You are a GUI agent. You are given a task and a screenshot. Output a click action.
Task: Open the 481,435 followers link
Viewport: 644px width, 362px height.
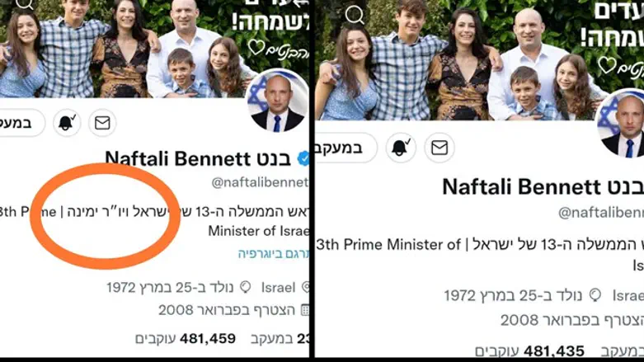click(529, 350)
